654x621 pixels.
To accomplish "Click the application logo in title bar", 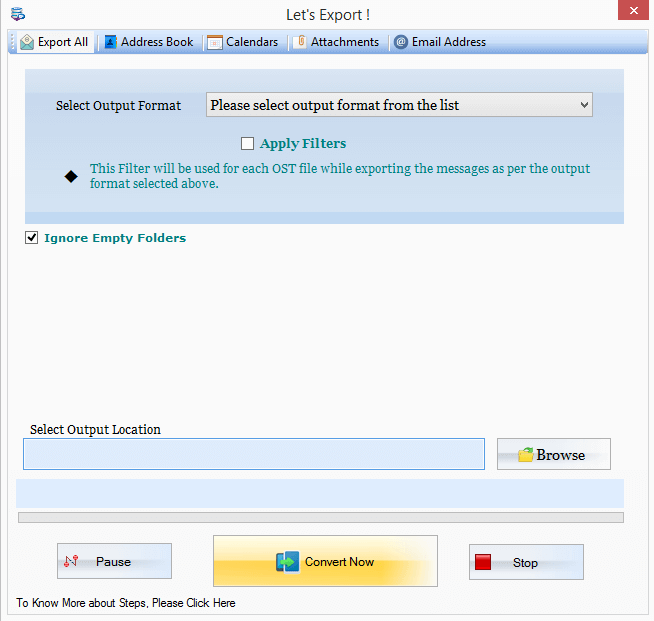I will click(18, 14).
